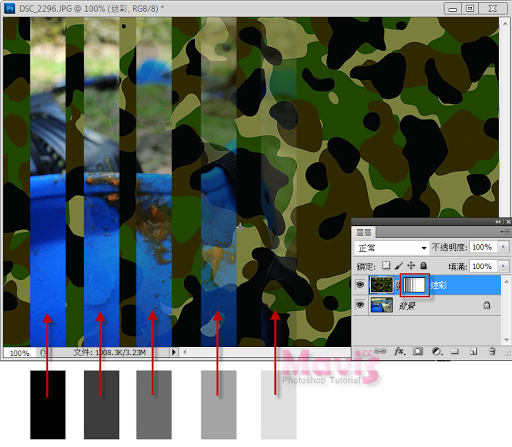Toggle lock image pixels brush icon
The width and height of the screenshot is (512, 447).
tap(399, 266)
